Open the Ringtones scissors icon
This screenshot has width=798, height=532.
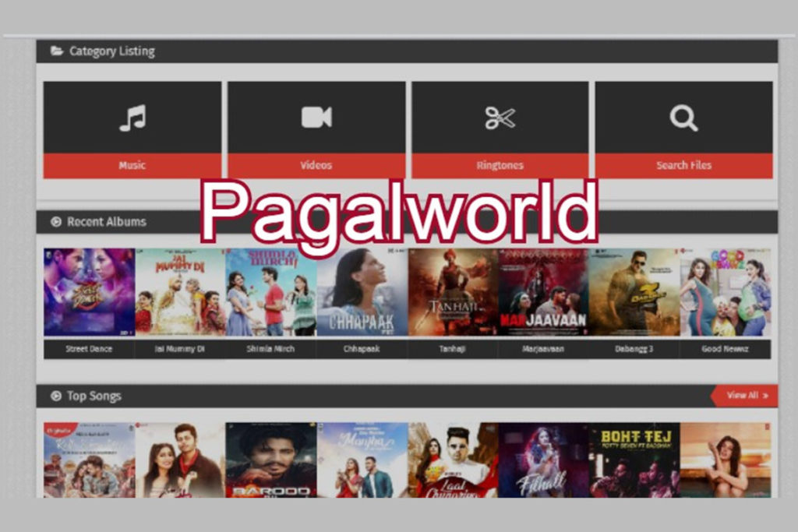[x=500, y=118]
